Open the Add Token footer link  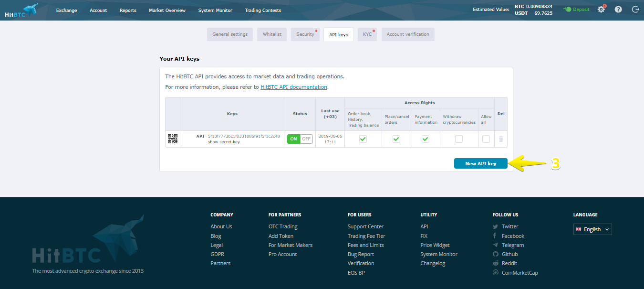(x=281, y=236)
